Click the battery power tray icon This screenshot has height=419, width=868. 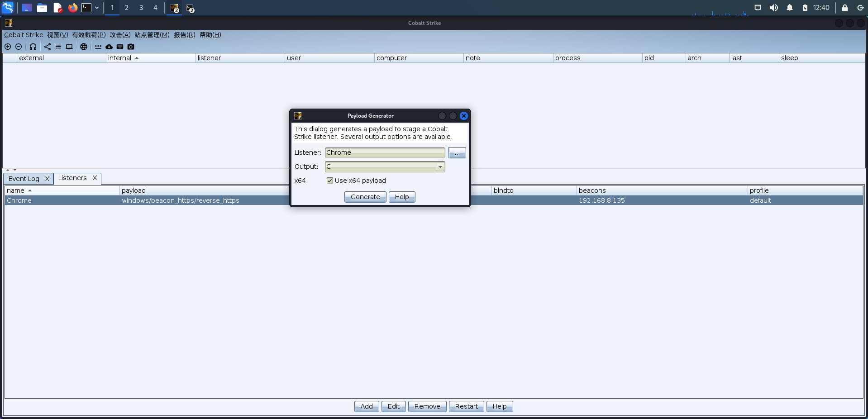pos(805,8)
